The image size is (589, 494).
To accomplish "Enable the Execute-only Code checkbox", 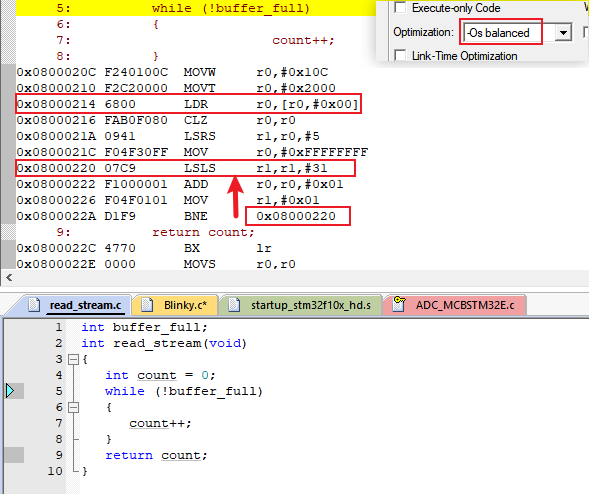I will [x=400, y=8].
